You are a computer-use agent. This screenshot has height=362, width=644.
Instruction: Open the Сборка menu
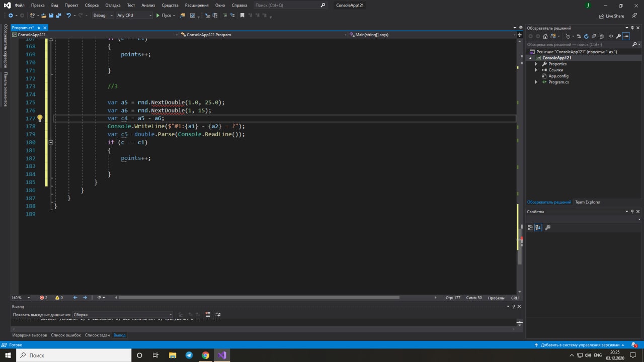pyautogui.click(x=92, y=5)
